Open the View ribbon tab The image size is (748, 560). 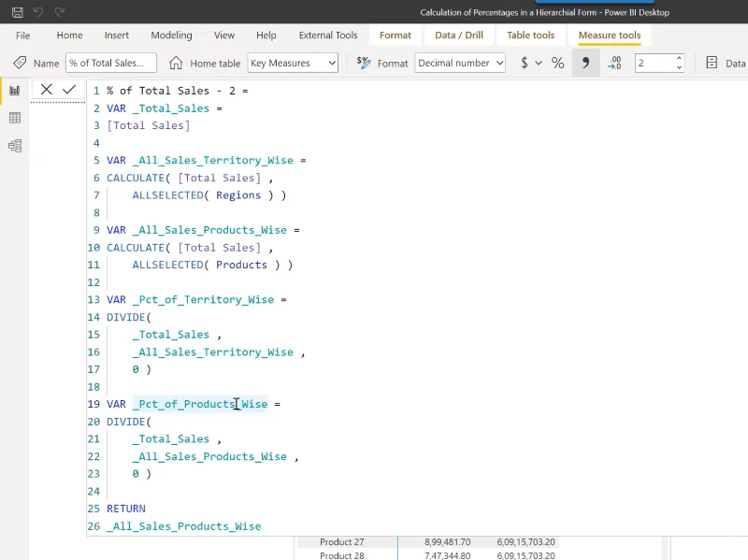pos(224,36)
